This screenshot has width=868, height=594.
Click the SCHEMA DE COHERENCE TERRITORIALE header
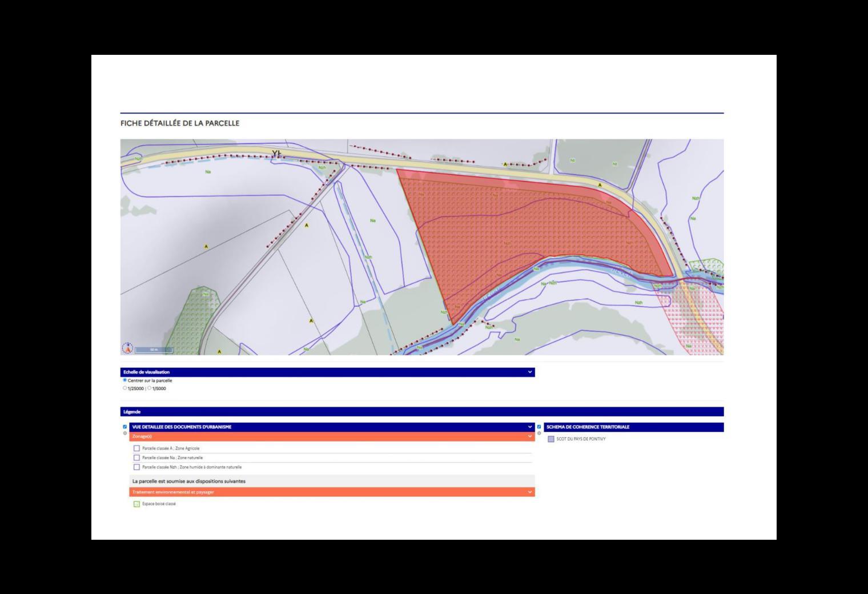634,427
